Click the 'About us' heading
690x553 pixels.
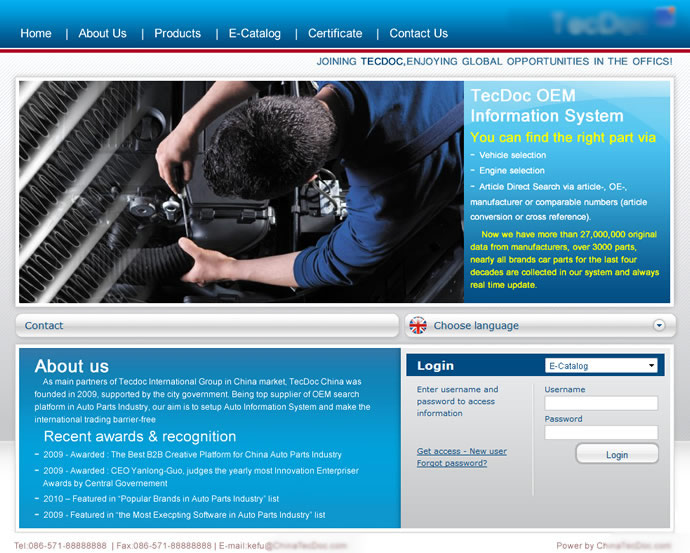pyautogui.click(x=72, y=366)
